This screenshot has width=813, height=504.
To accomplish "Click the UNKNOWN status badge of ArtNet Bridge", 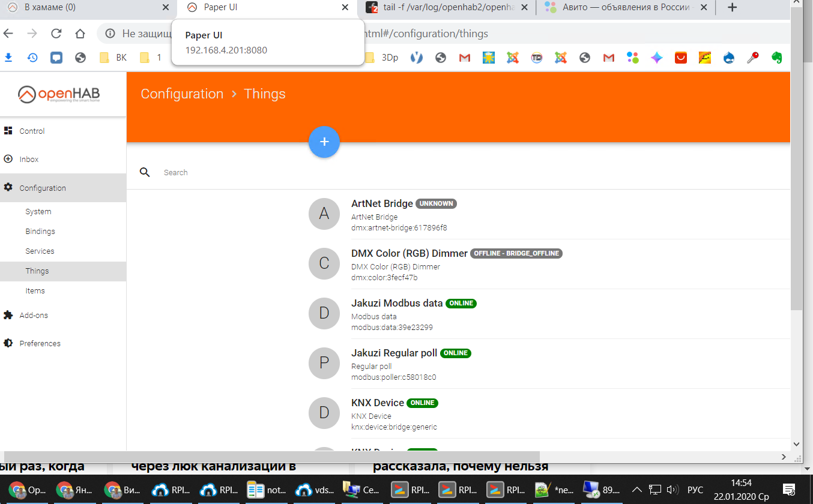I will [436, 203].
